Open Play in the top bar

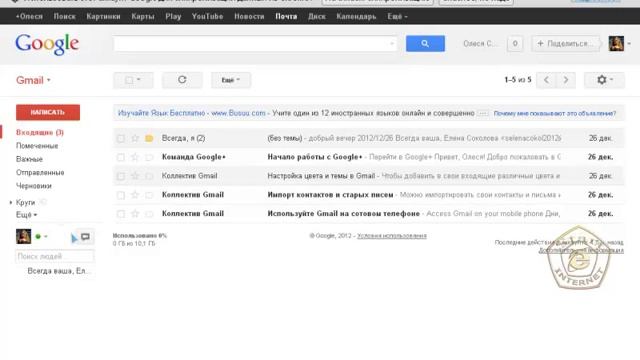click(173, 17)
